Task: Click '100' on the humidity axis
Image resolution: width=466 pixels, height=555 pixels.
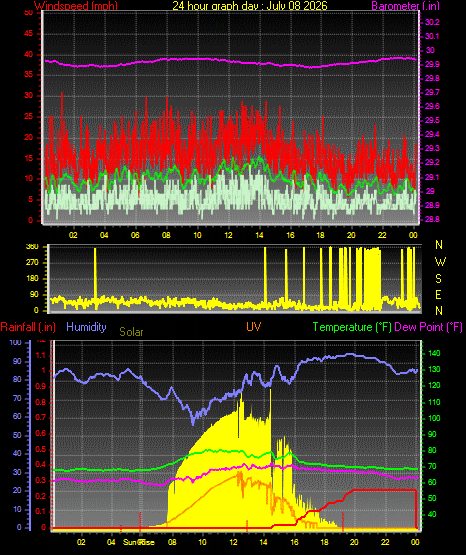Action: tap(15, 342)
